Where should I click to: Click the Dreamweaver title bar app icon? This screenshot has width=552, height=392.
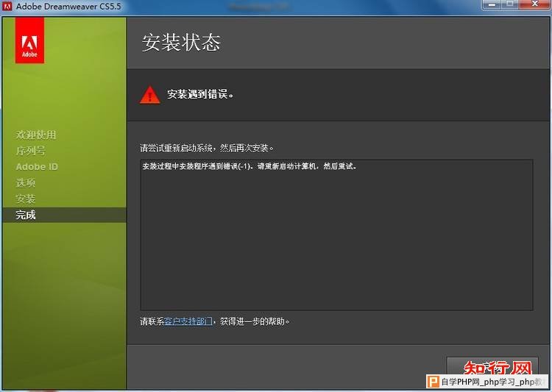pyautogui.click(x=7, y=6)
